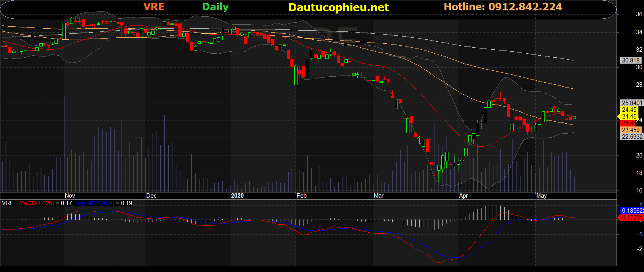The image size is (644, 272).
Task: Click the 32 price axis label
Action: pyautogui.click(x=639, y=50)
